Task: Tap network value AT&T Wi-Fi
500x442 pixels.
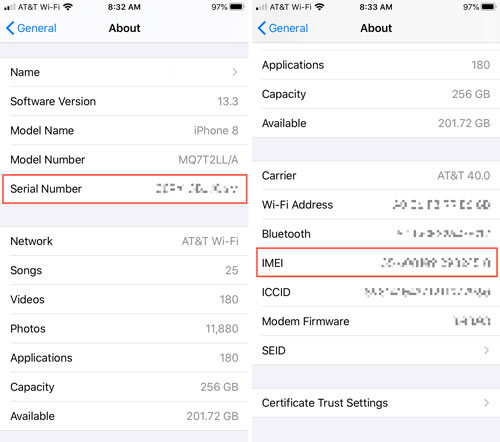Action: pos(210,241)
